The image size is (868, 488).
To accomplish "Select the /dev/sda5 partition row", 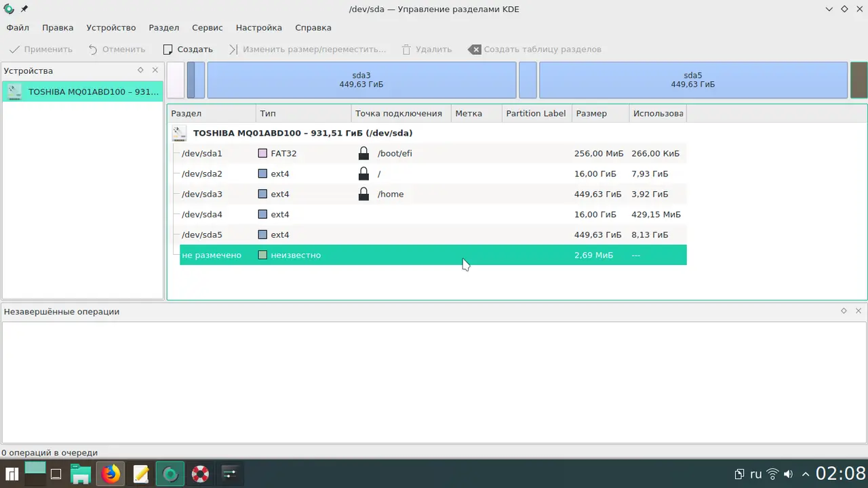I will (433, 235).
